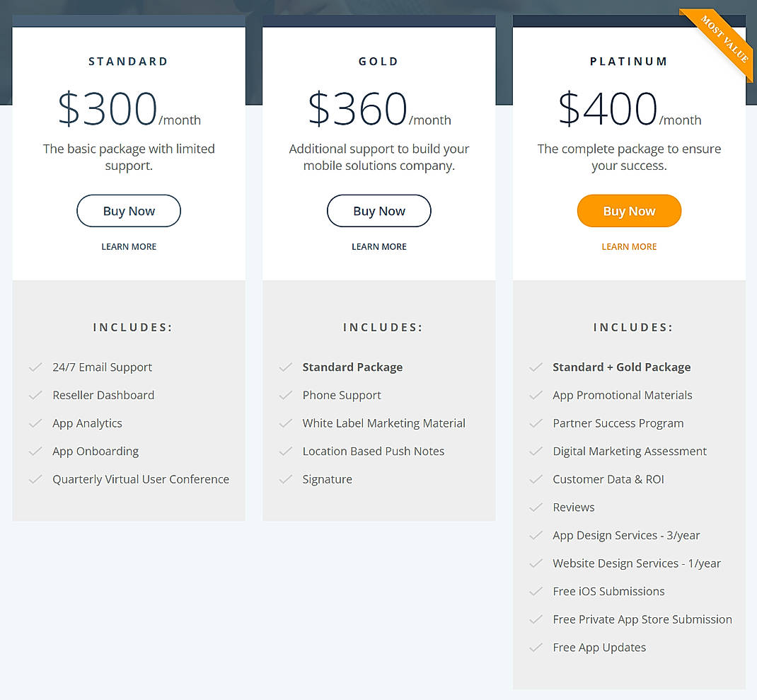Click the checkmark beside App Analytics

coord(35,423)
